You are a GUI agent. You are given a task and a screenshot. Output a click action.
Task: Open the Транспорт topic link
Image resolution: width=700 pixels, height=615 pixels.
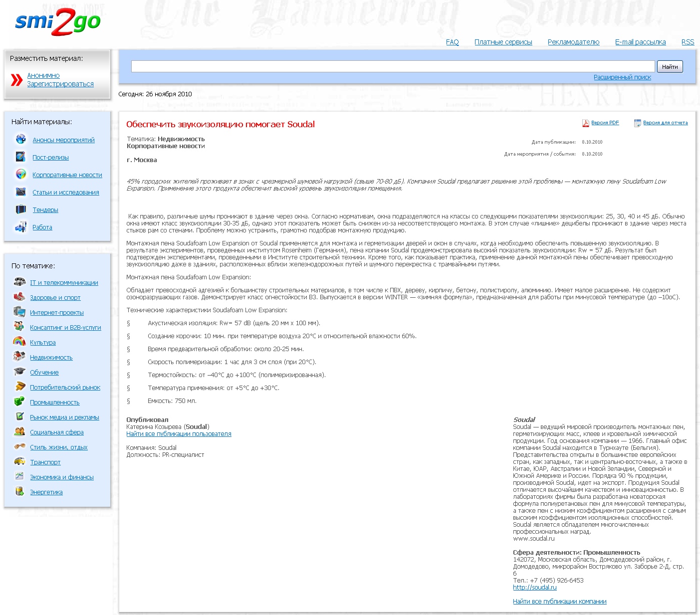click(x=45, y=462)
